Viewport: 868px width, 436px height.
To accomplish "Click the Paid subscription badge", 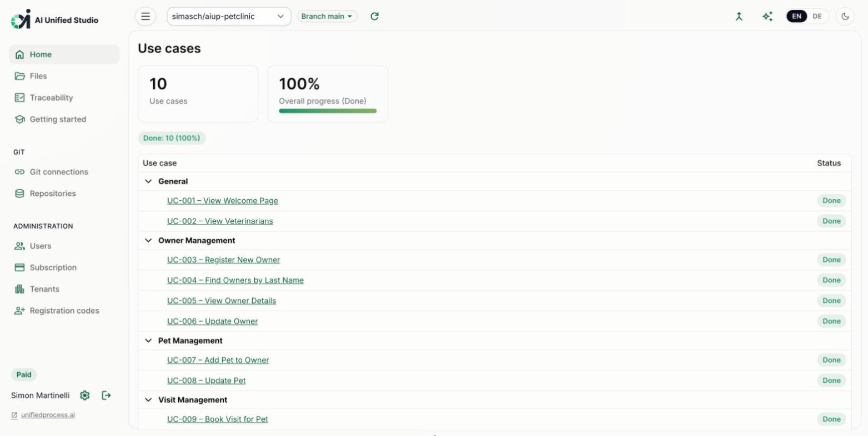I will tap(24, 374).
